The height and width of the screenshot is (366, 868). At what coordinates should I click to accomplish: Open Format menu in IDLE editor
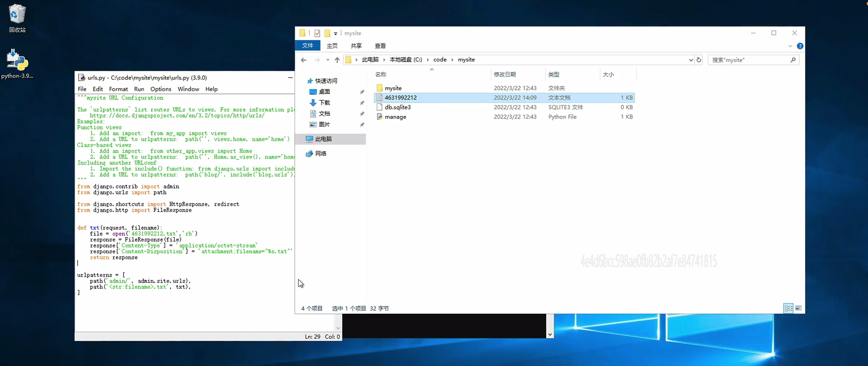point(118,89)
